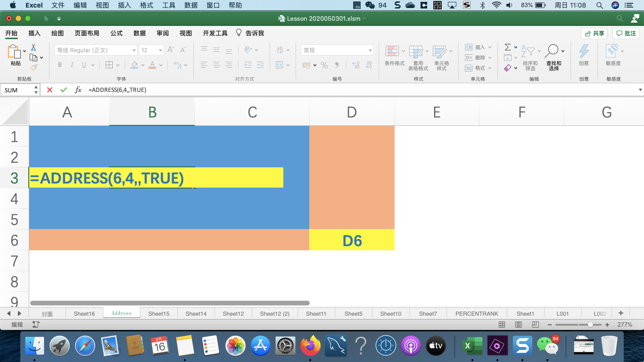Click the decrease decimal icon
The image size is (644, 362).
click(368, 65)
